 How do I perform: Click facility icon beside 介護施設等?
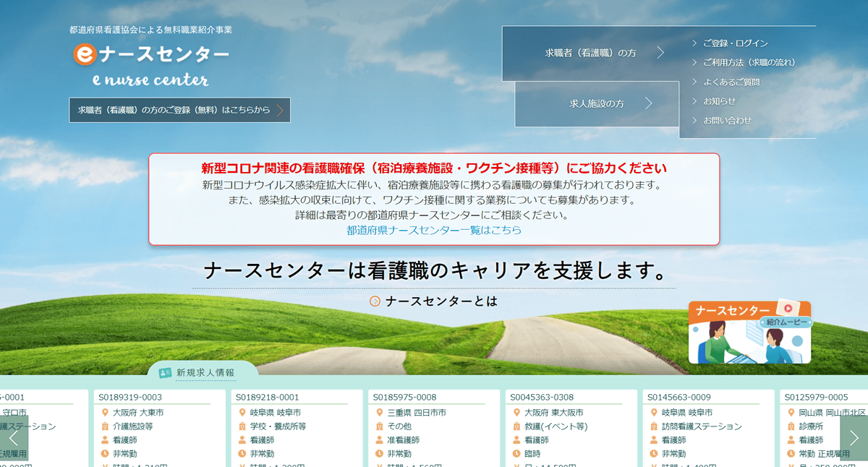pos(105,427)
